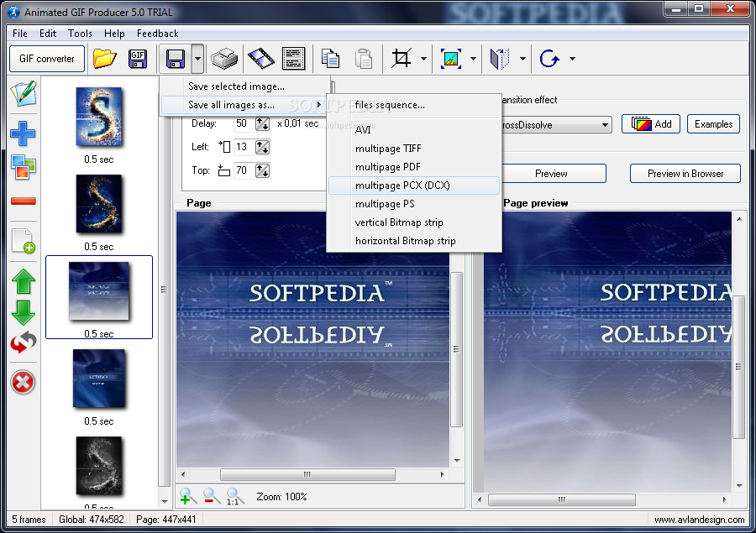Click the duplicate frames squares icon

(x=24, y=167)
